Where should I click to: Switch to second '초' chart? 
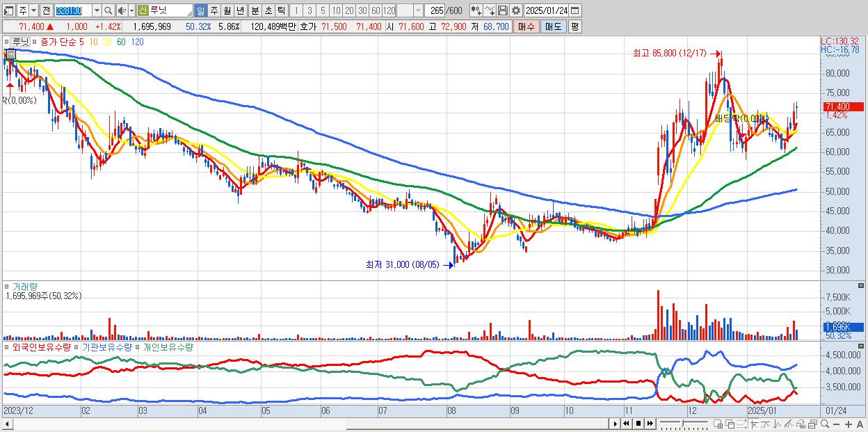[268, 11]
